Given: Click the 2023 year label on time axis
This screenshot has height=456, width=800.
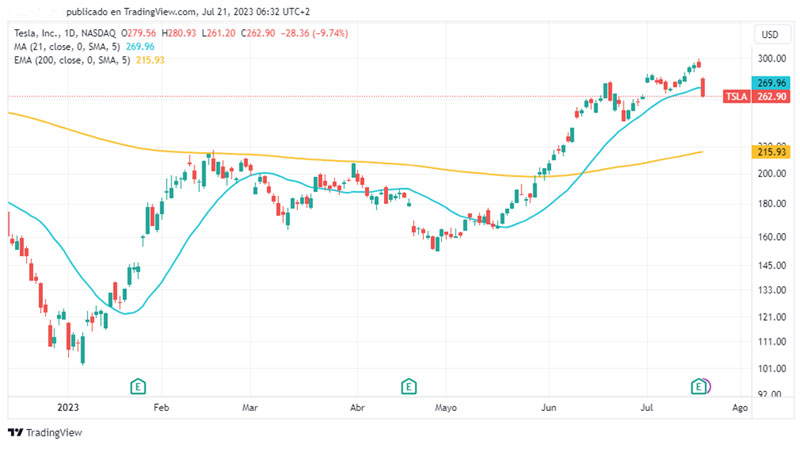Looking at the screenshot, I should pyautogui.click(x=69, y=408).
